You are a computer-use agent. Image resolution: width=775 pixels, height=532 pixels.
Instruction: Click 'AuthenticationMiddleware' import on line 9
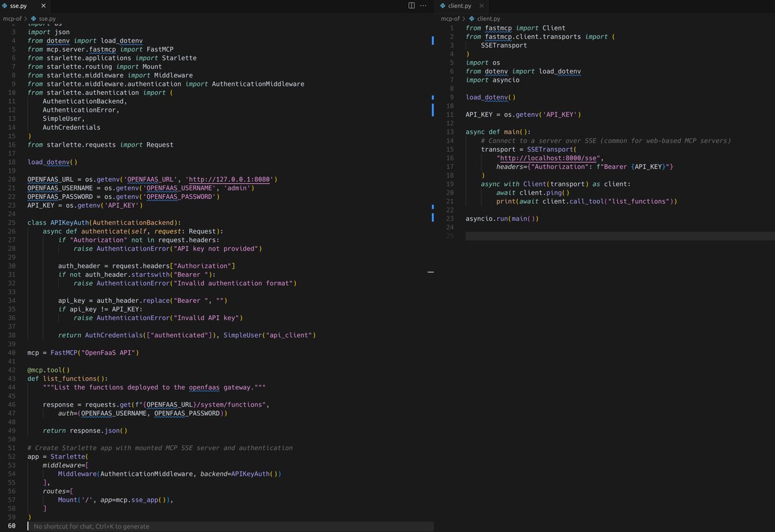(x=258, y=84)
